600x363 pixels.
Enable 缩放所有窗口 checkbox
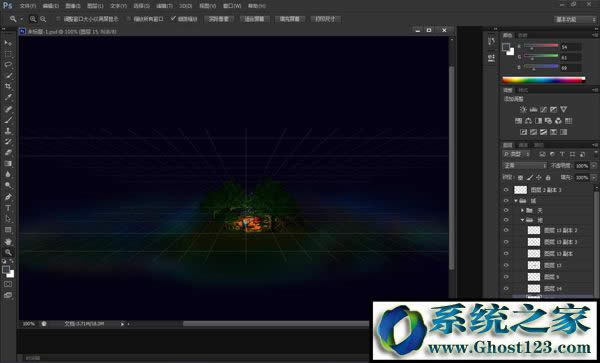(x=129, y=19)
